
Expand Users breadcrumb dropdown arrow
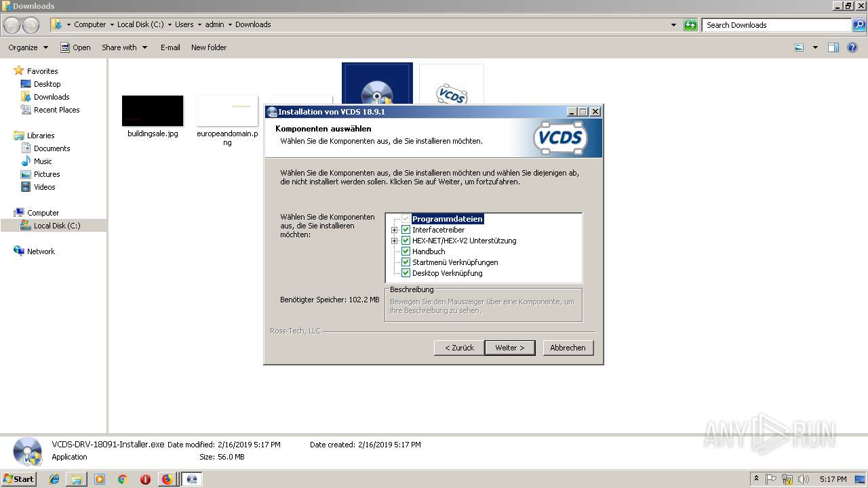point(199,24)
